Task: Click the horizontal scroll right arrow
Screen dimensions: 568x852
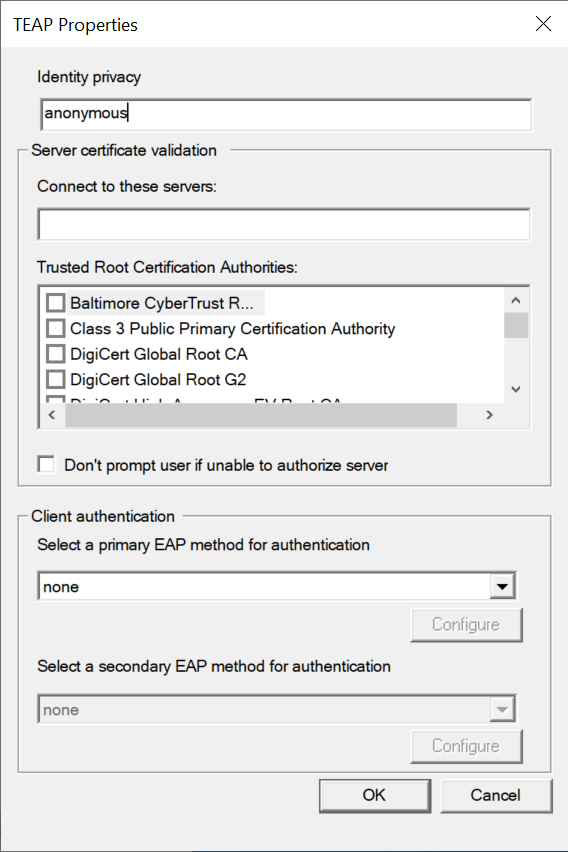Action: click(489, 415)
